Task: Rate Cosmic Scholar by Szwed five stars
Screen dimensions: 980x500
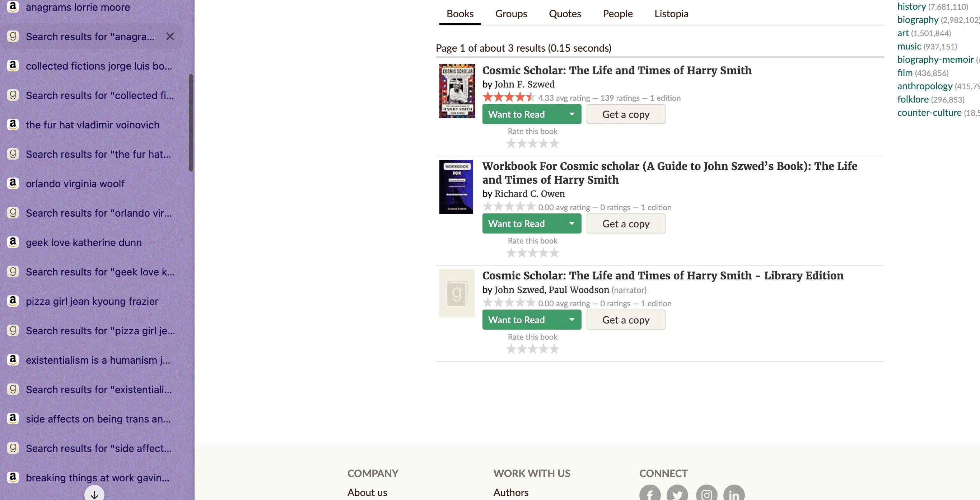Action: [554, 143]
